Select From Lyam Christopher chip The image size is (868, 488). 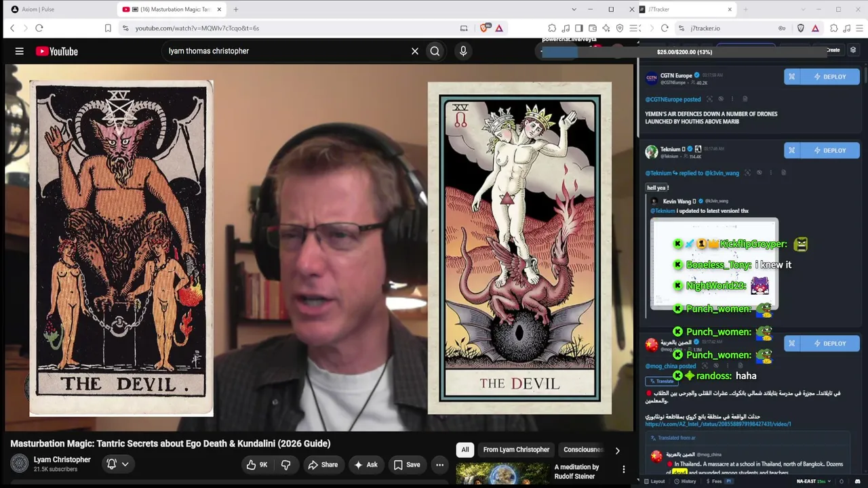pyautogui.click(x=516, y=449)
